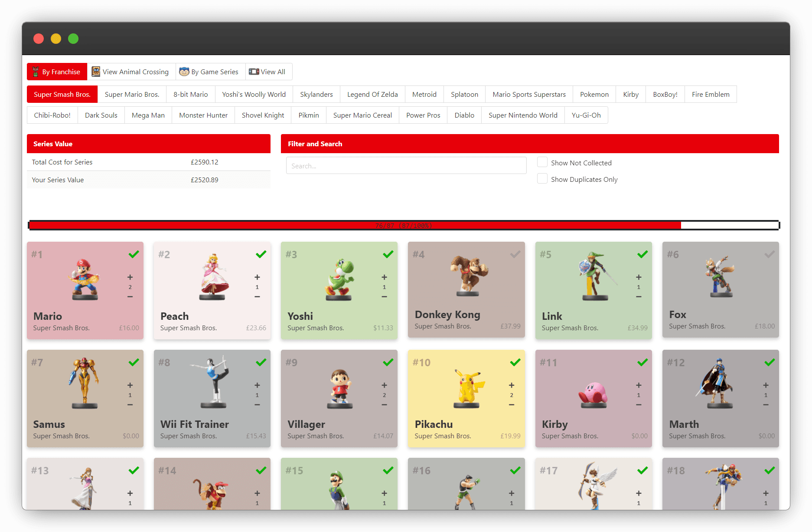Choose the Dark Souls franchise
This screenshot has width=812, height=532.
(x=101, y=115)
